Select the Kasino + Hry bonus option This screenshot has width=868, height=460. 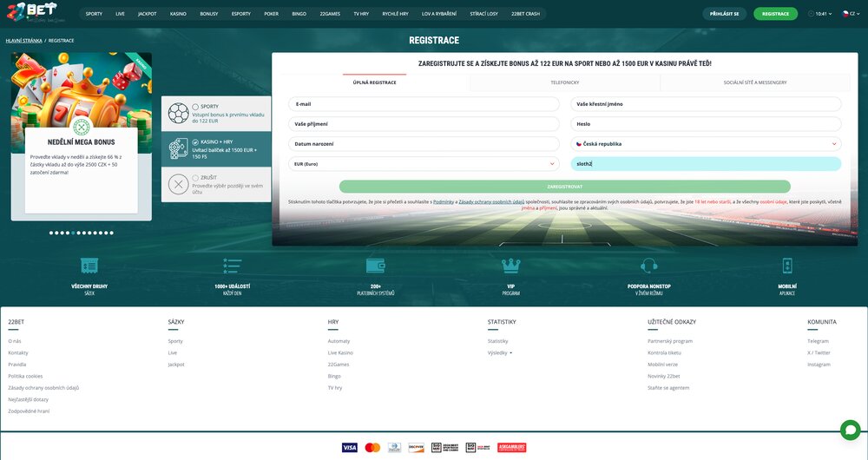coord(195,141)
